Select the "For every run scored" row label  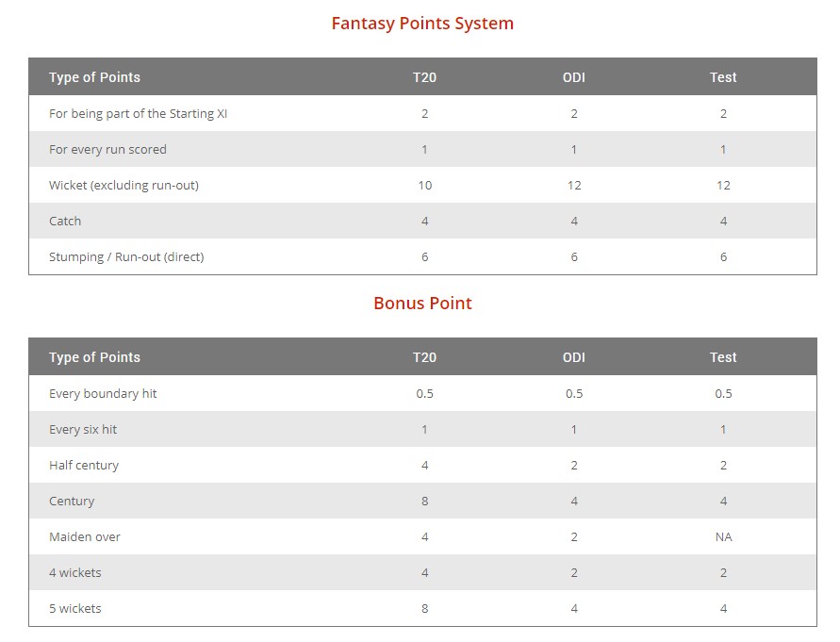(107, 150)
